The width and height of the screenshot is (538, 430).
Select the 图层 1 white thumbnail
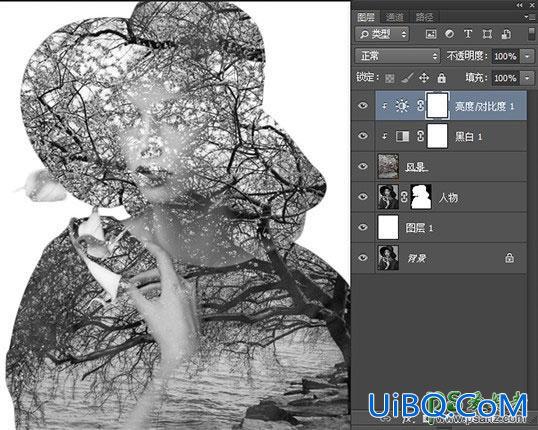tap(388, 227)
